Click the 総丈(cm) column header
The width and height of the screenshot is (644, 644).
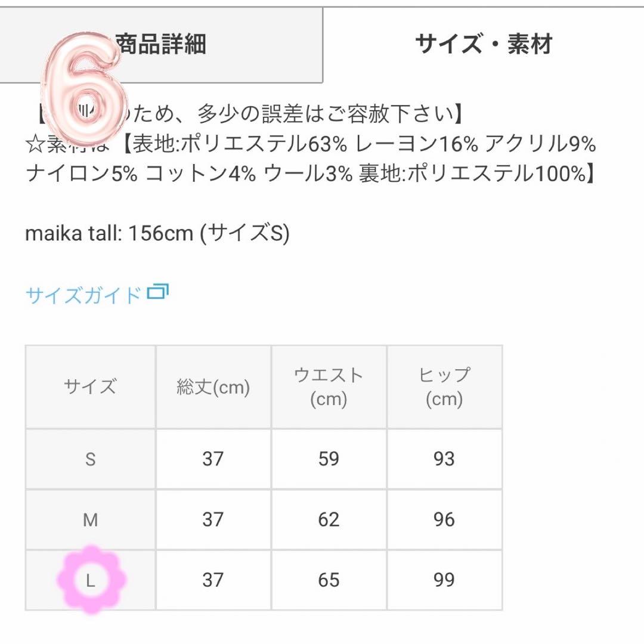[213, 388]
